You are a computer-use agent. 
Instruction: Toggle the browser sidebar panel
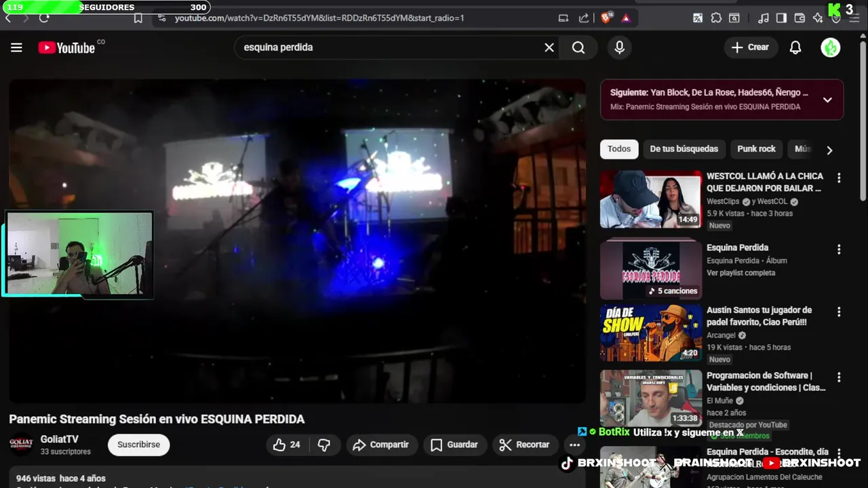pyautogui.click(x=781, y=18)
